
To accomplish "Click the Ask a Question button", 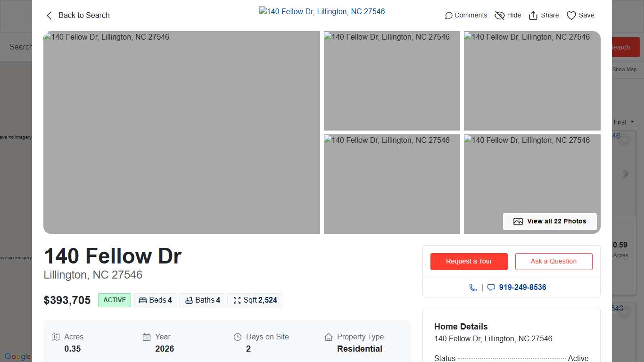I will point(553,261).
